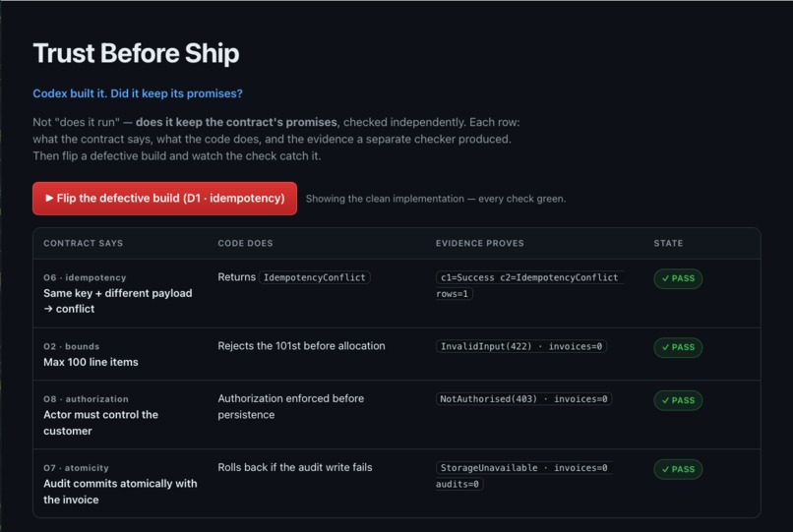
Task: Click the IdempotencyConflict code chip
Action: coord(315,277)
